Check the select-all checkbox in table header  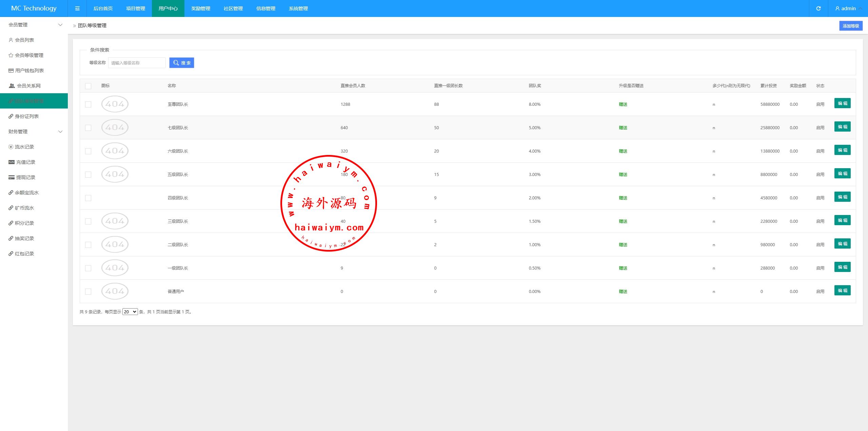tap(88, 86)
